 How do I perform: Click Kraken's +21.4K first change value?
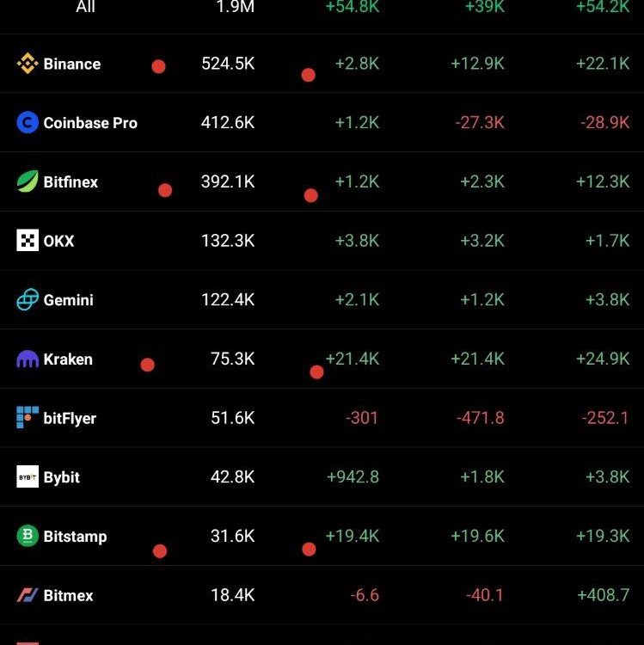[x=353, y=359]
